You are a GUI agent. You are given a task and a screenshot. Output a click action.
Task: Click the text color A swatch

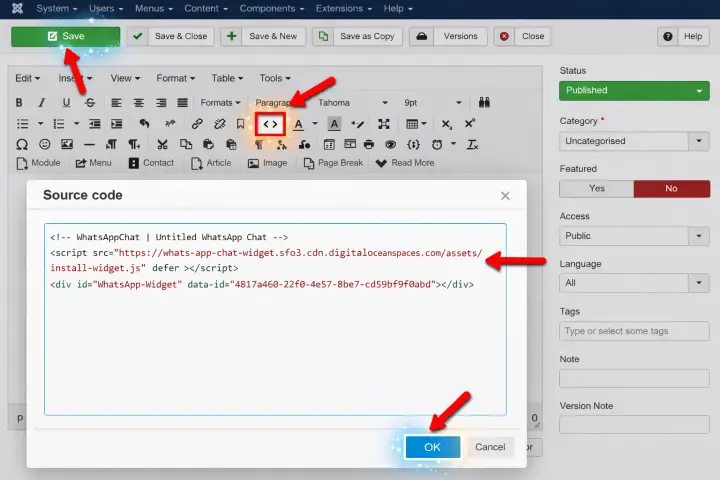298,124
